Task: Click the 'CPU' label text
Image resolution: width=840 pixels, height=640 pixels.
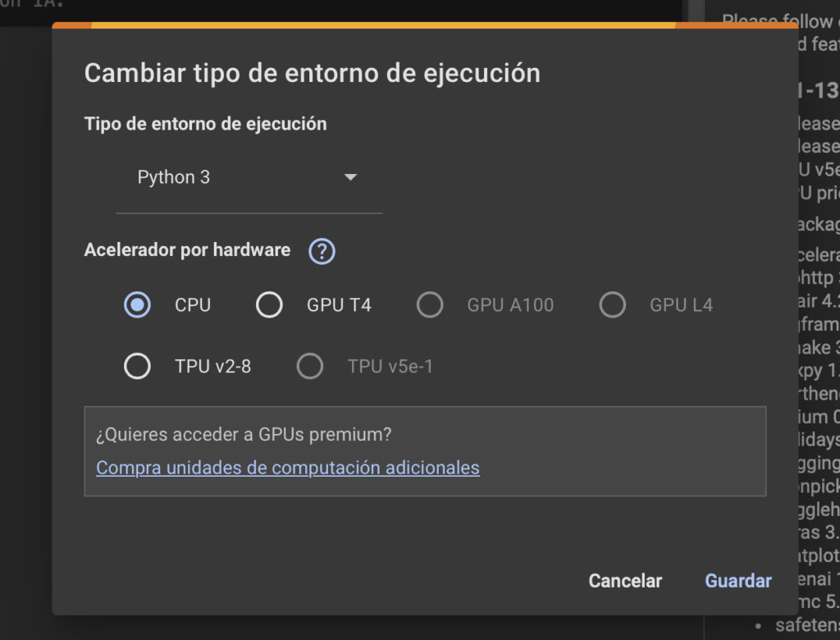Action: coord(193,305)
